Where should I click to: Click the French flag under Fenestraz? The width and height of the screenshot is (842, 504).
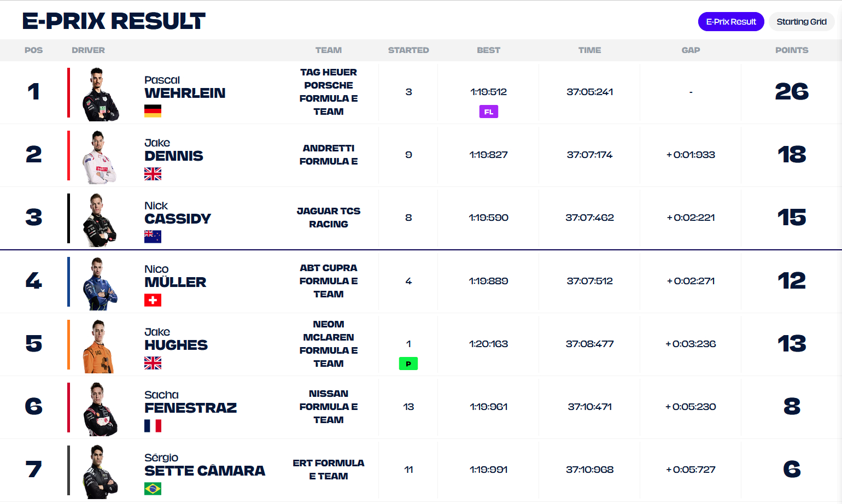[x=153, y=426]
